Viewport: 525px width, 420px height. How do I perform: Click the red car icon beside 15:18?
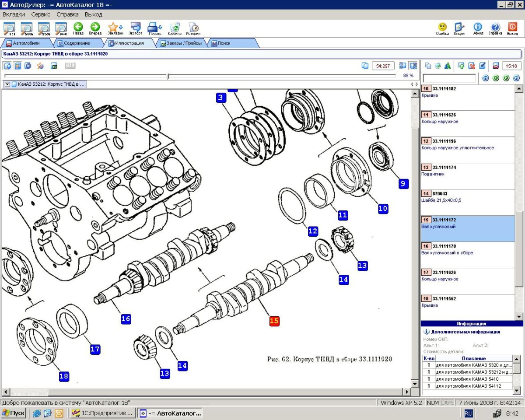(496, 66)
